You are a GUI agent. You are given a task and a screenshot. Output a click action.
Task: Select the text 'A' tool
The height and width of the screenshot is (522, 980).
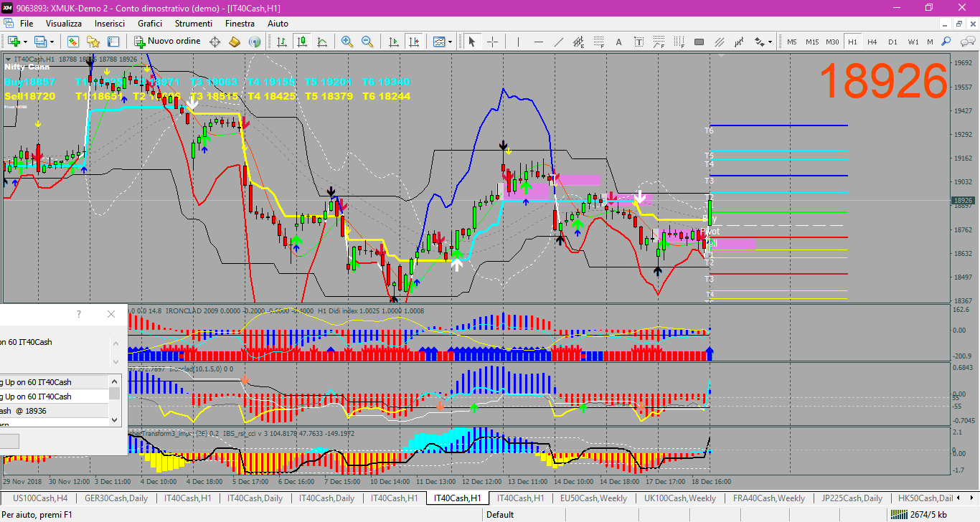click(618, 42)
